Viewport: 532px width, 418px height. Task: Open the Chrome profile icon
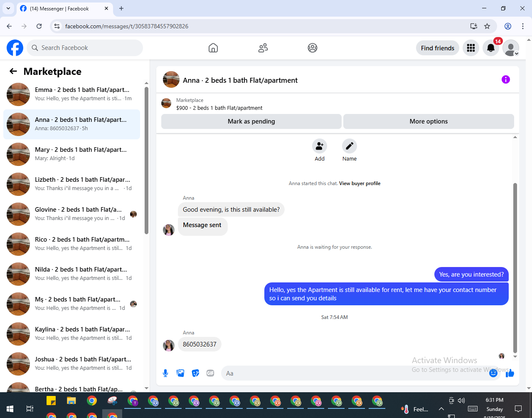(508, 26)
